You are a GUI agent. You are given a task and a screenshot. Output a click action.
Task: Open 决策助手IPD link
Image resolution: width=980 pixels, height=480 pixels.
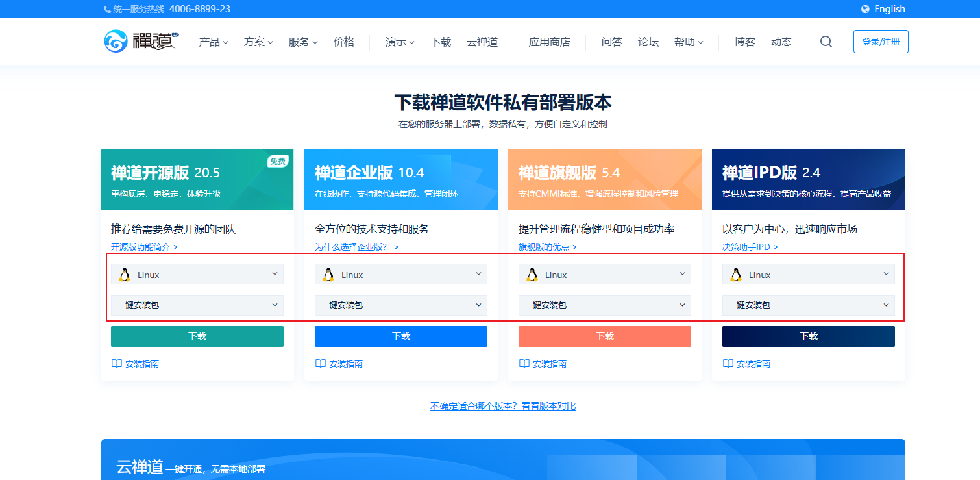click(x=750, y=247)
